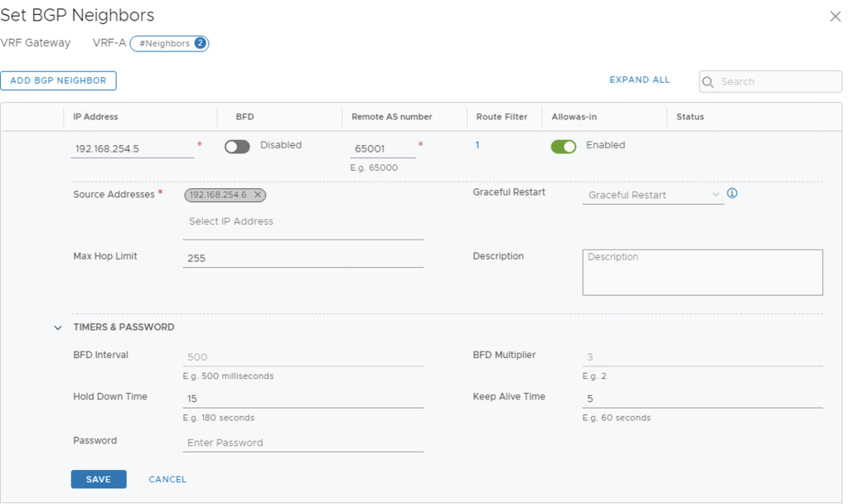The height and width of the screenshot is (504, 848).
Task: Click the Remote AS number field
Action: click(x=382, y=149)
